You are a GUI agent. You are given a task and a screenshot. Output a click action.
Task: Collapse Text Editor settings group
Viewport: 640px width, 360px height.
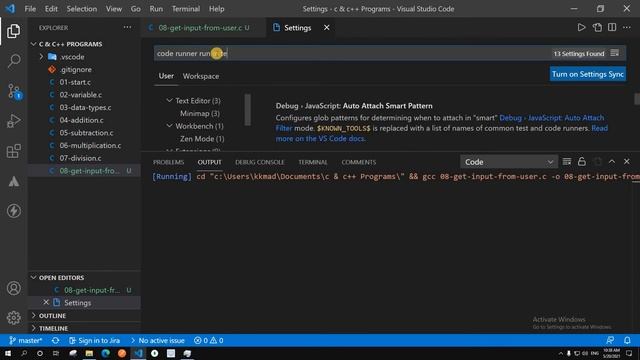click(169, 100)
